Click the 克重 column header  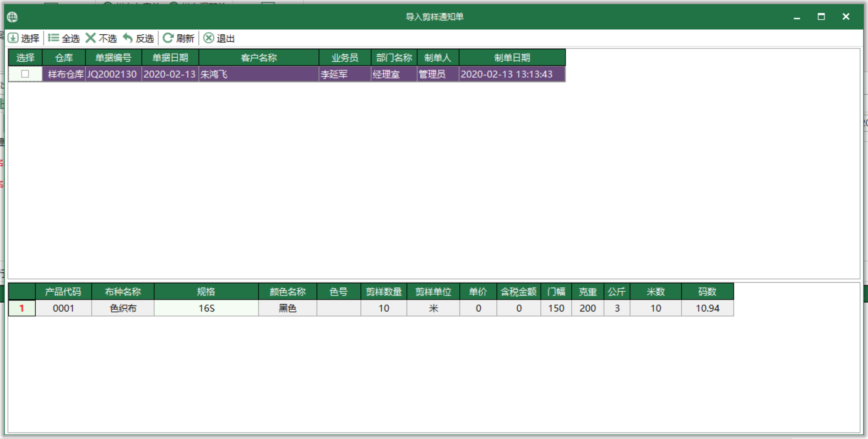(588, 292)
